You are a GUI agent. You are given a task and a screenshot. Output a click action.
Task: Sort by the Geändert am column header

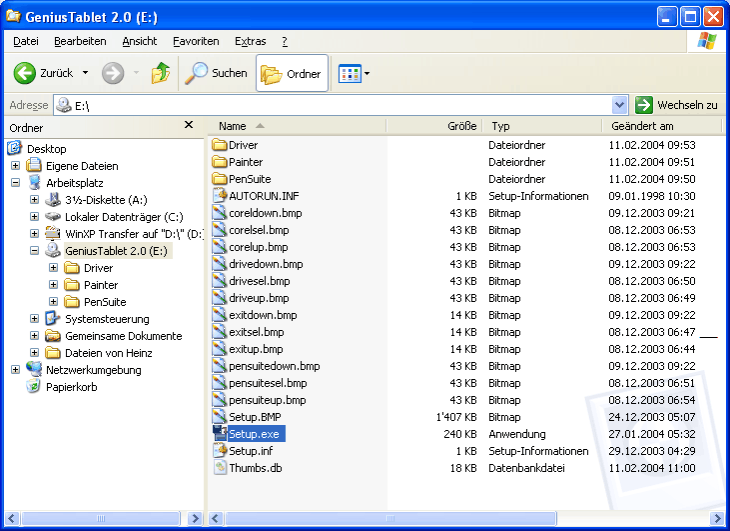pyautogui.click(x=661, y=126)
